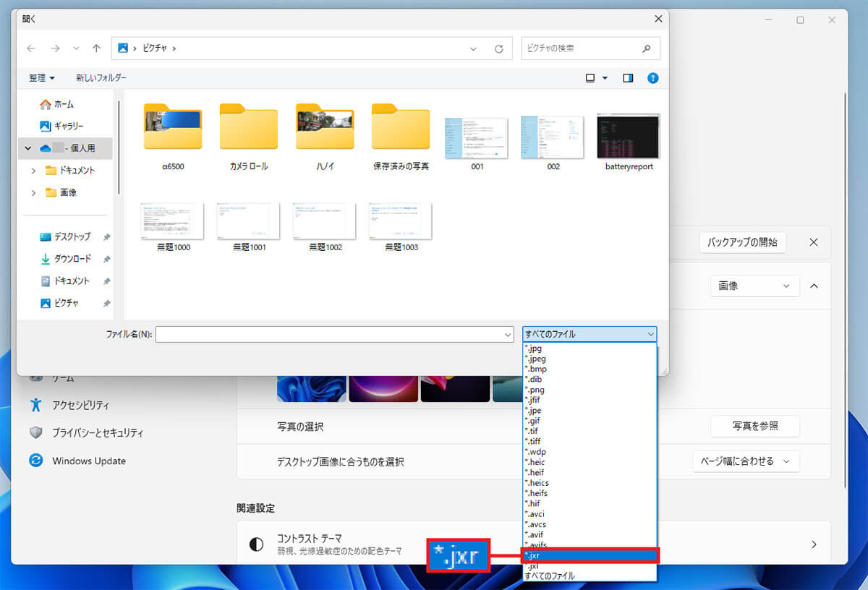Open the 整理 menu
This screenshot has height=590, width=868.
pos(42,78)
